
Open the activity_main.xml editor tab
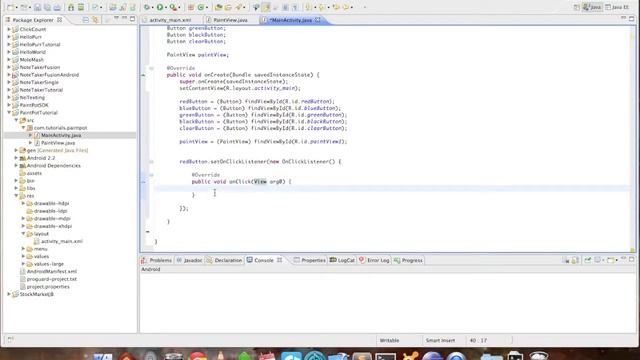coord(170,20)
